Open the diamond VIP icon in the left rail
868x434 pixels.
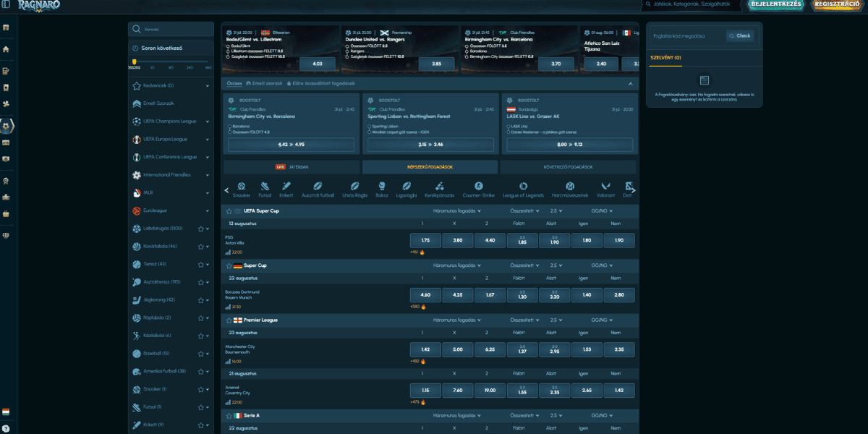[6, 236]
